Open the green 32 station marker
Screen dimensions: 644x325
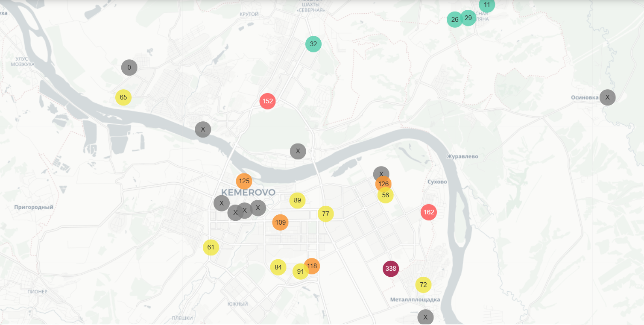click(313, 44)
